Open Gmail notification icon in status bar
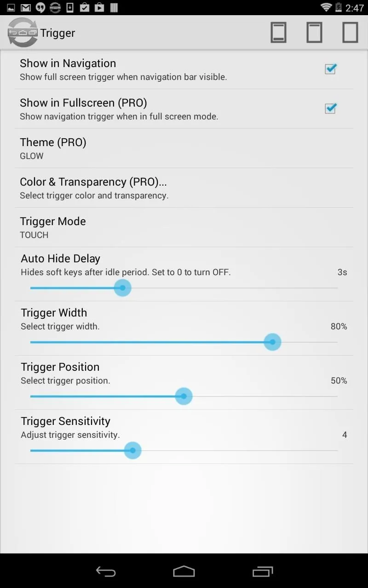This screenshot has height=588, width=368. pos(26,7)
